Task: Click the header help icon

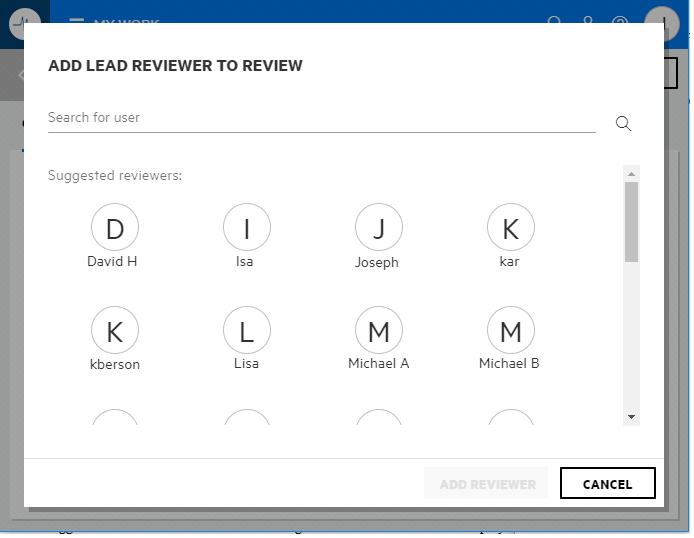Action: (x=620, y=21)
